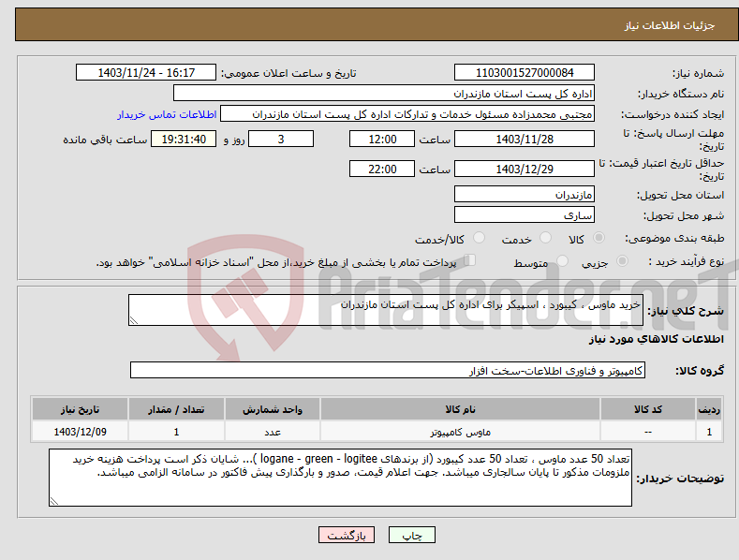Click the validity time field 22:00
This screenshot has width=739, height=560.
click(382, 169)
